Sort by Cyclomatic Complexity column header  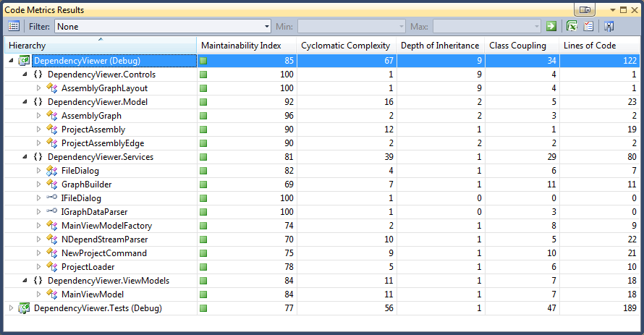click(346, 45)
